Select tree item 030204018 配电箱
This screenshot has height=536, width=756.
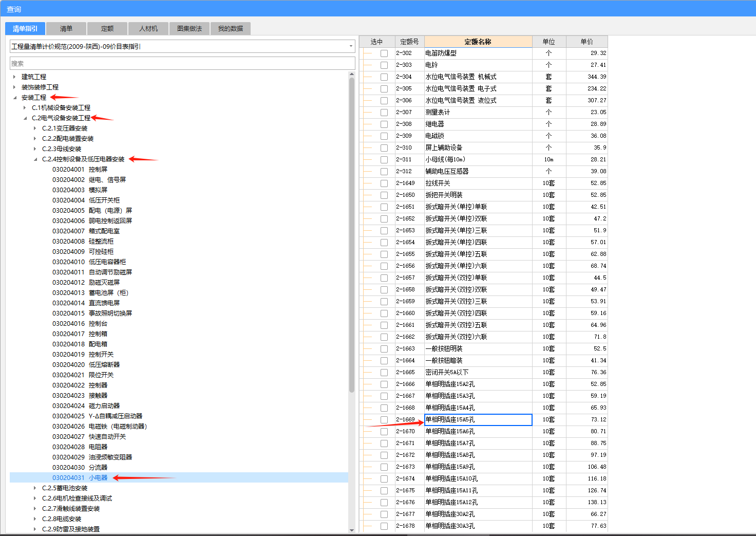point(80,344)
